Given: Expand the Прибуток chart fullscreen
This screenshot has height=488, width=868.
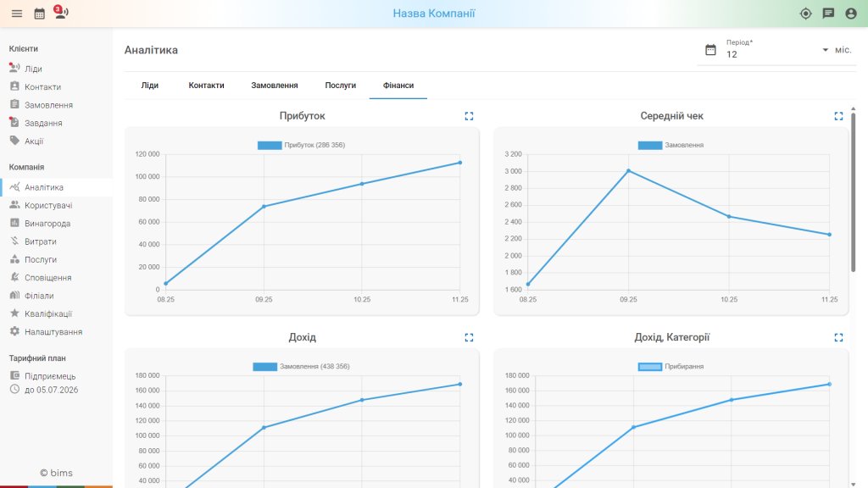Looking at the screenshot, I should tap(469, 116).
